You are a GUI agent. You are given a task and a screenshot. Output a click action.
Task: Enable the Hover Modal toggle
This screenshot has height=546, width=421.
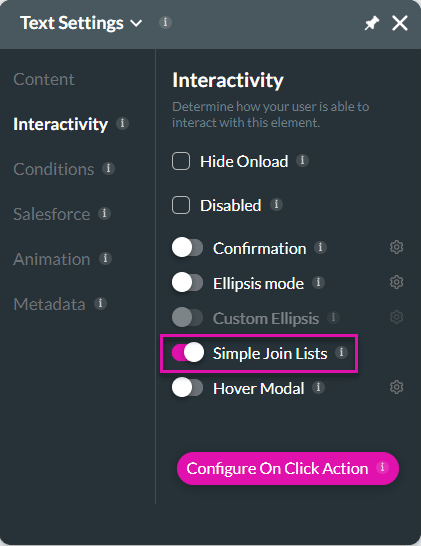click(187, 388)
